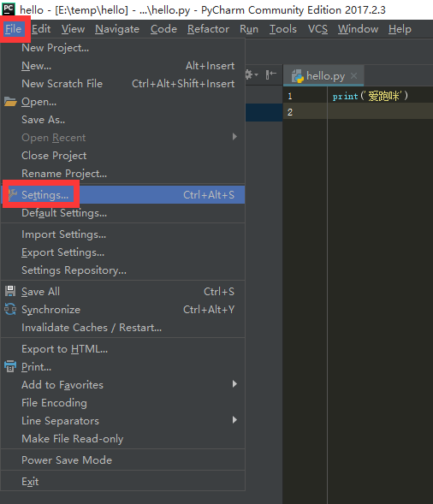Click the wrench icon beside Settings...
The width and height of the screenshot is (433, 504).
[13, 195]
